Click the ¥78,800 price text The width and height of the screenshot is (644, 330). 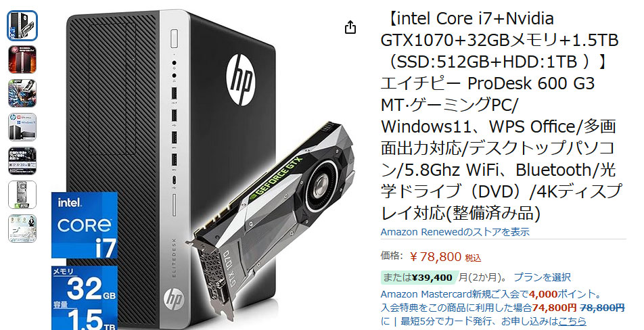pyautogui.click(x=436, y=257)
